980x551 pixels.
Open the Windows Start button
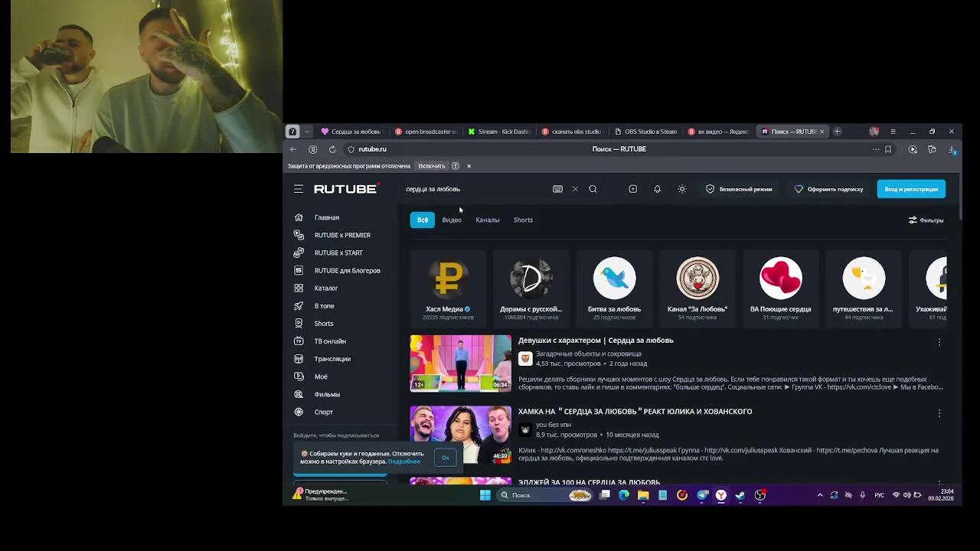[x=485, y=495]
